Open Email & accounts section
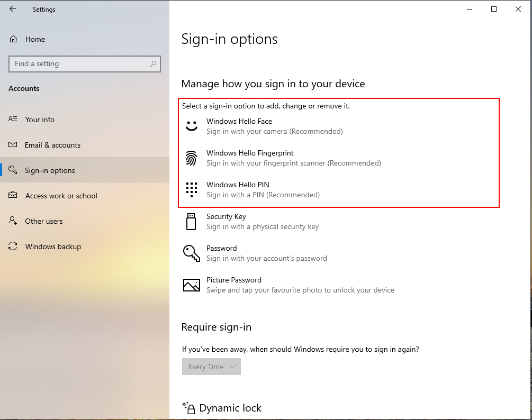This screenshot has width=532, height=420. tap(85, 145)
